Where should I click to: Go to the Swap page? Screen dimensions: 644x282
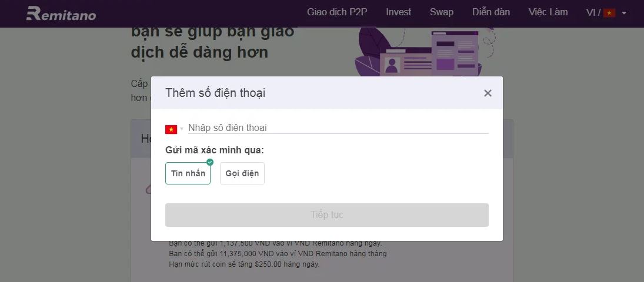442,12
